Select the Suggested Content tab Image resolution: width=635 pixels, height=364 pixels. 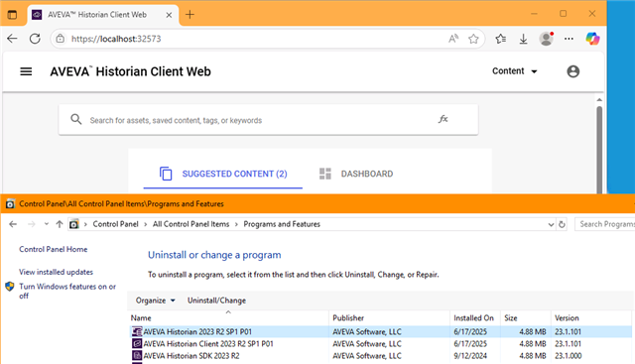tap(223, 174)
